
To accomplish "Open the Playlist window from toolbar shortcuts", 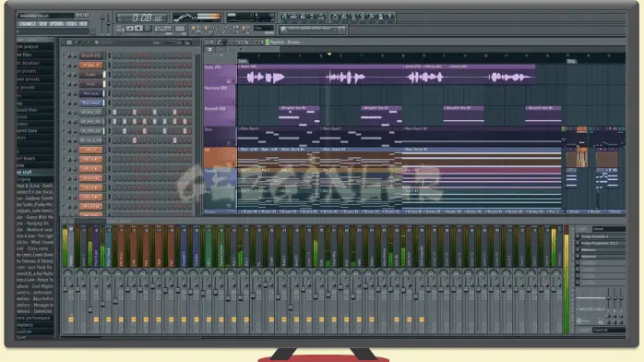I will (284, 17).
